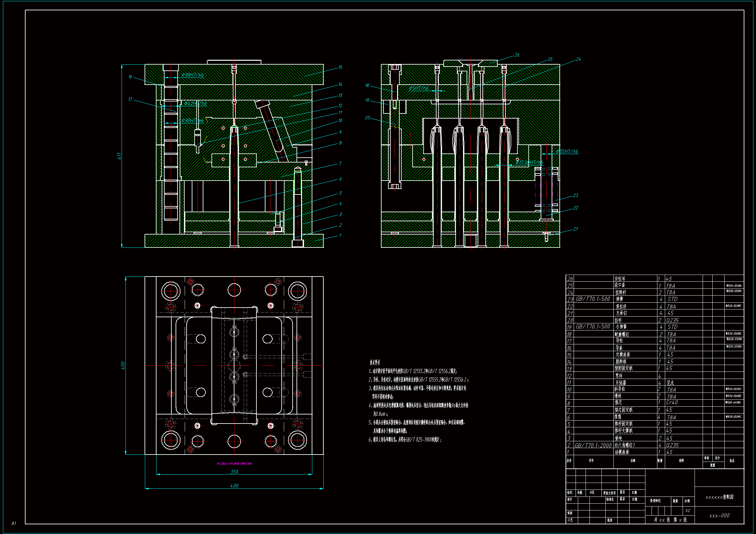Screen dimensions: 756x534
Task: Click the A1 sheet size label
Action: tap(14, 523)
